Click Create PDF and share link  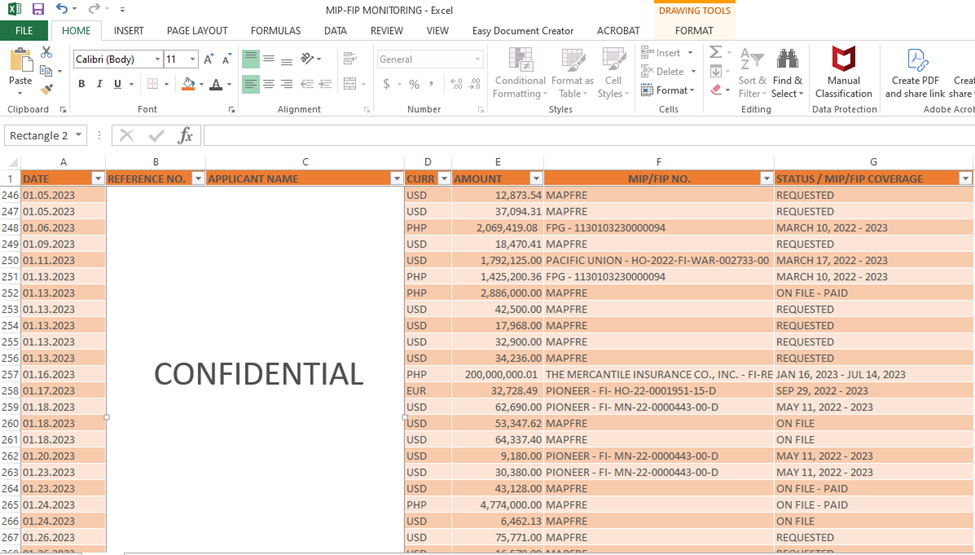coord(915,73)
